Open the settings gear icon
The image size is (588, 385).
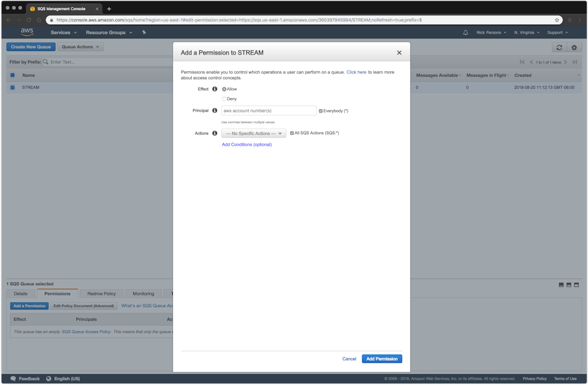pyautogui.click(x=574, y=47)
